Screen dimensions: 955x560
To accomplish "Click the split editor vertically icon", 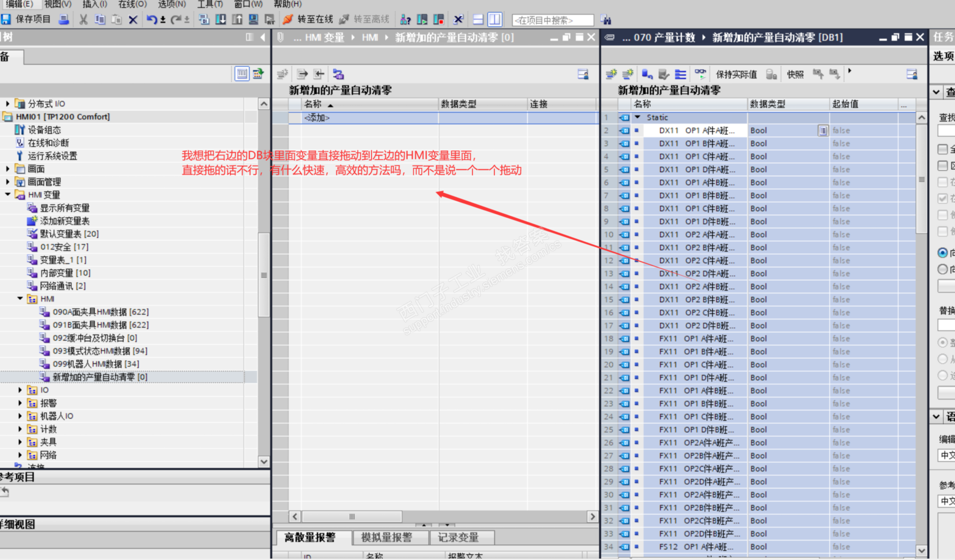I will click(x=494, y=19).
